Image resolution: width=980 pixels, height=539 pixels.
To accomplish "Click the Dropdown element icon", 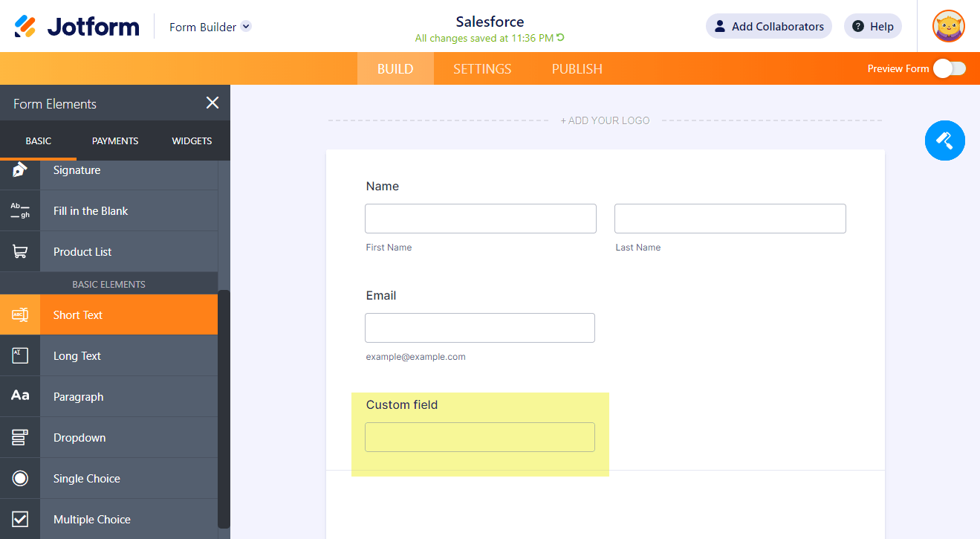I will pyautogui.click(x=20, y=437).
